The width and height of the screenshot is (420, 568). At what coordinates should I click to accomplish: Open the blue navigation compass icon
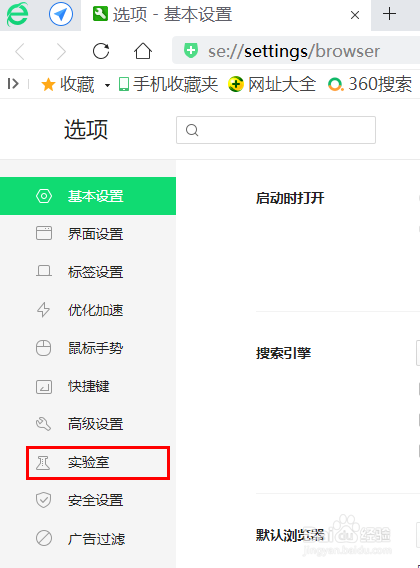point(61,14)
